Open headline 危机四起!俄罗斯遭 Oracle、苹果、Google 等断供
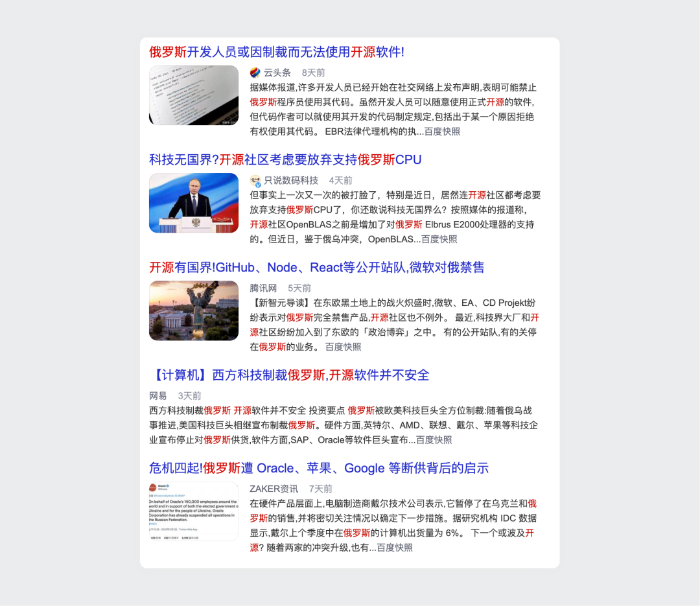Viewport: 700px width, 606px height. tap(319, 468)
